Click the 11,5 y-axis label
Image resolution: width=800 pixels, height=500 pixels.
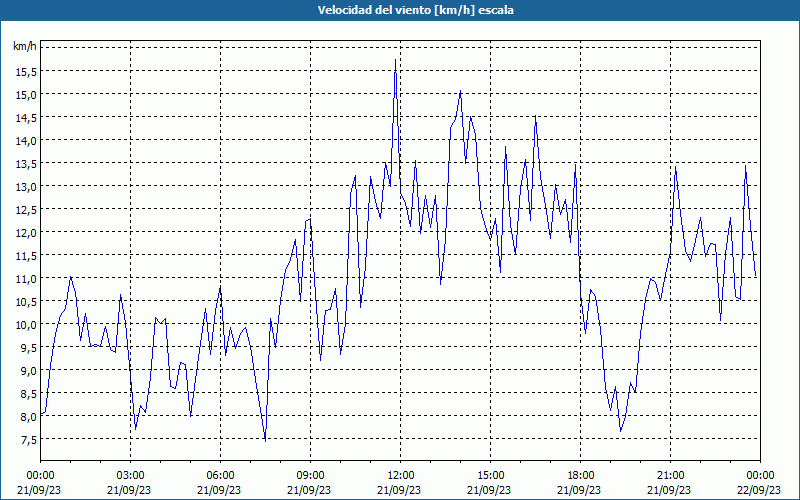(26, 256)
